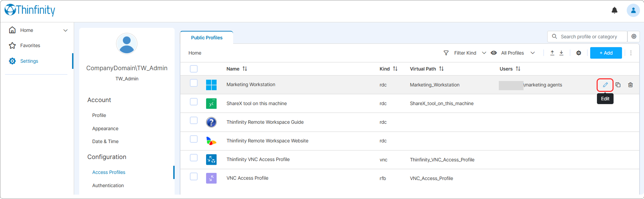This screenshot has width=644, height=199.
Task: Open Authentication configuration
Action: 108,185
